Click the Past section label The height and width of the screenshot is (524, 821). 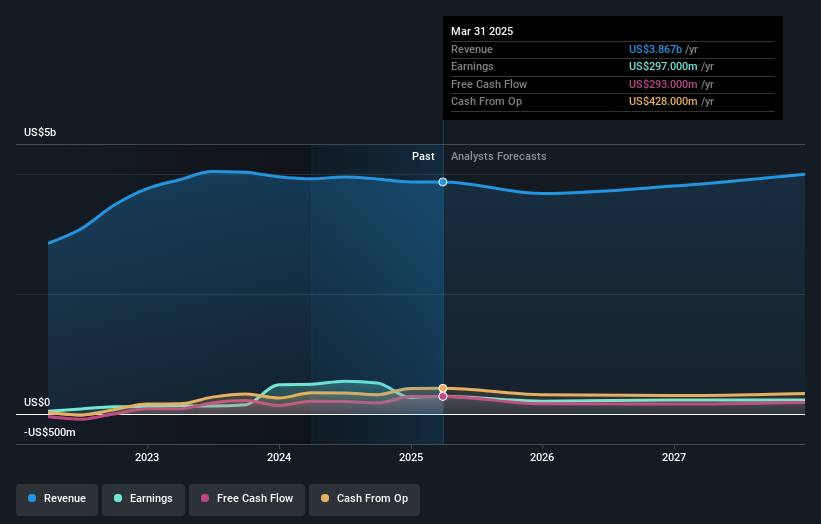[x=423, y=156]
